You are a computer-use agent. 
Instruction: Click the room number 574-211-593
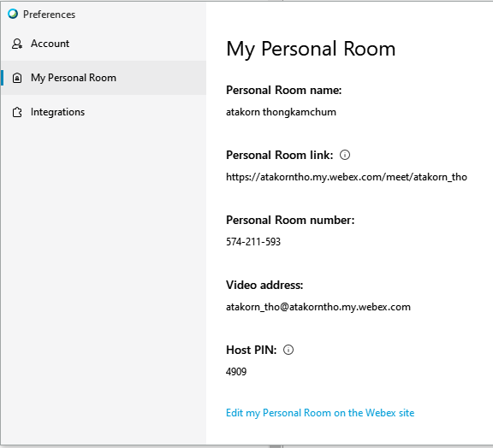(253, 242)
